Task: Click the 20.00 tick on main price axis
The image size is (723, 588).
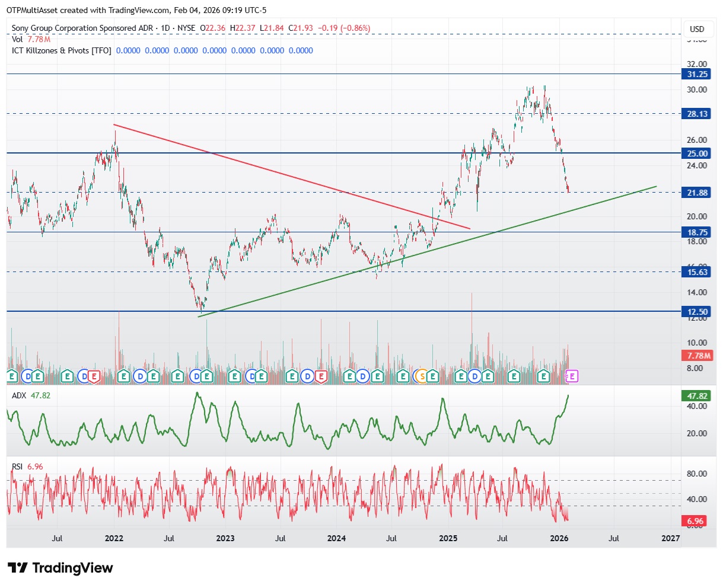Action: click(x=697, y=216)
